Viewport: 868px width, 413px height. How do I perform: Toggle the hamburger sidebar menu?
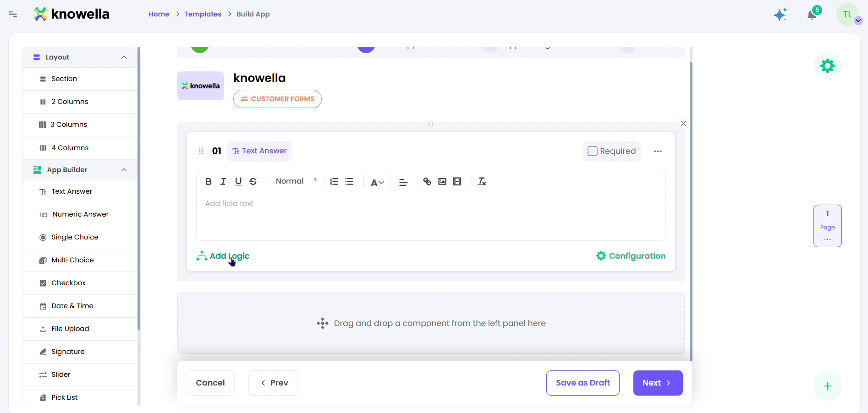coord(13,14)
